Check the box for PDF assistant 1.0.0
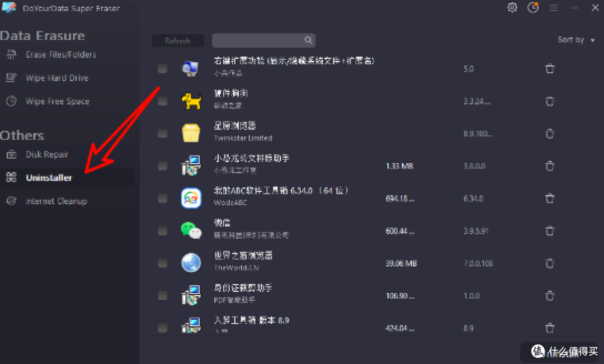604x364 pixels. pyautogui.click(x=163, y=296)
